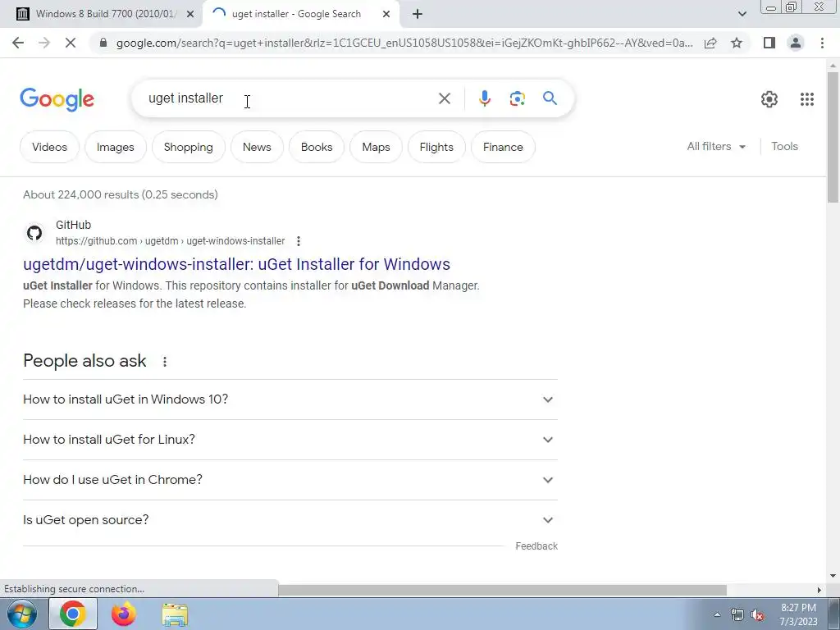Filter results by News
The width and height of the screenshot is (840, 630).
[x=257, y=147]
